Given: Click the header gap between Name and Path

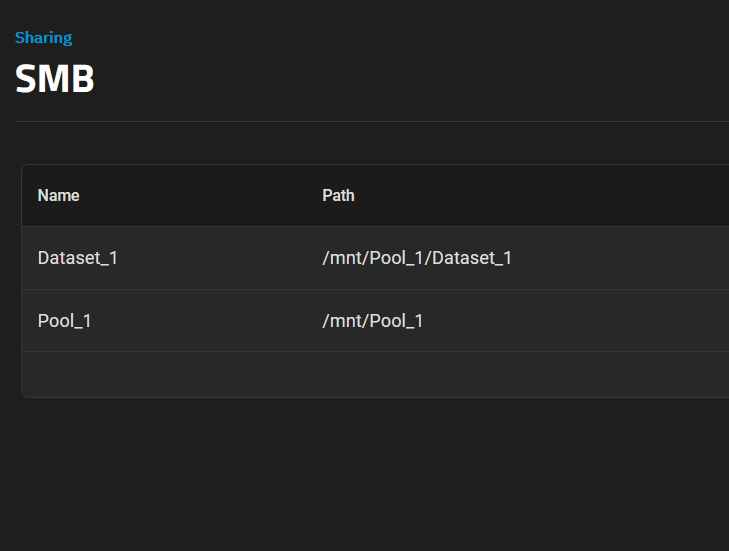Looking at the screenshot, I should click(201, 195).
